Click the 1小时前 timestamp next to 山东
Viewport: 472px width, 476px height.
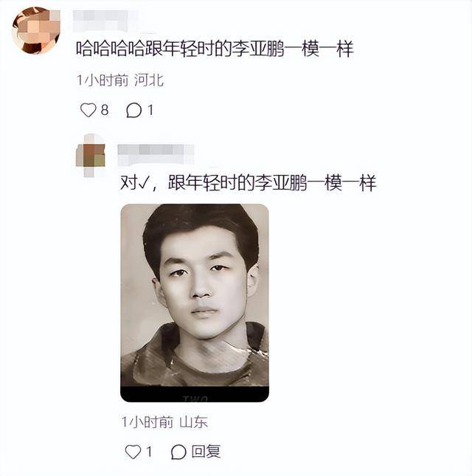[147, 422]
